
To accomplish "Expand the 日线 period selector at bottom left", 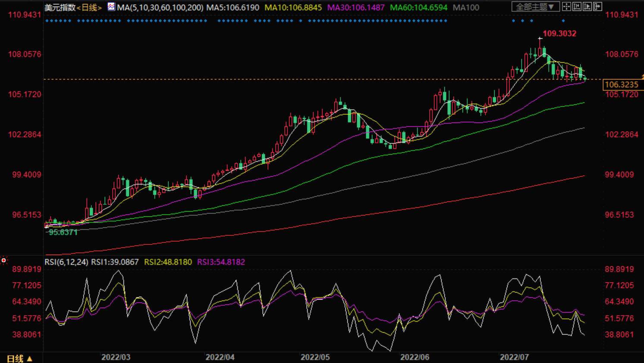I will [x=19, y=358].
